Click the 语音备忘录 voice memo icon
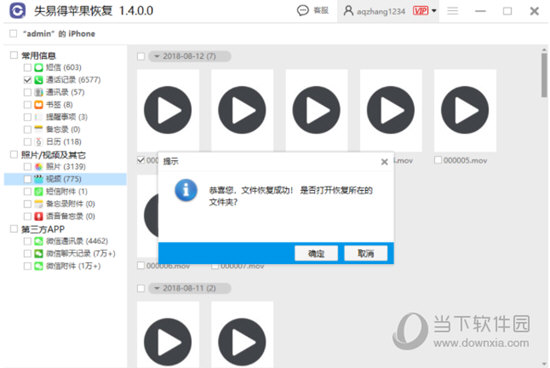 [39, 216]
